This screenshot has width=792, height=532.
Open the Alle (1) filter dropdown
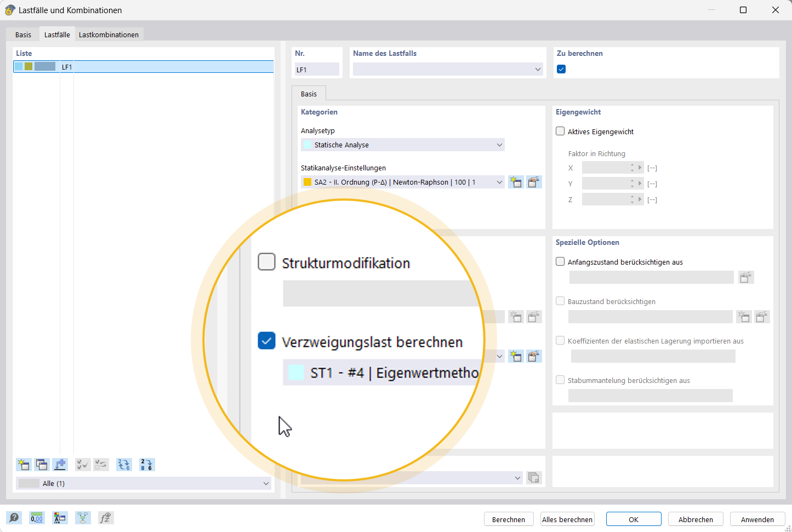pyautogui.click(x=266, y=483)
